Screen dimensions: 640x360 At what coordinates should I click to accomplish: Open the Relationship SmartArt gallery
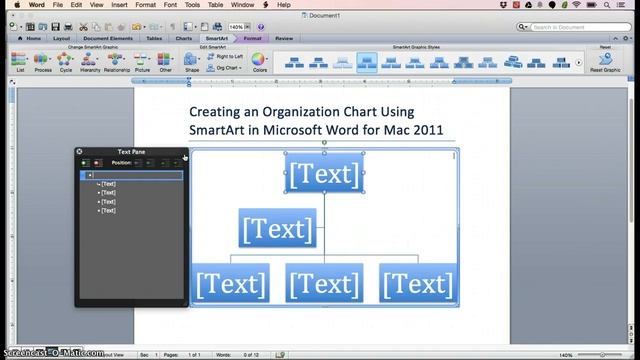pyautogui.click(x=116, y=62)
